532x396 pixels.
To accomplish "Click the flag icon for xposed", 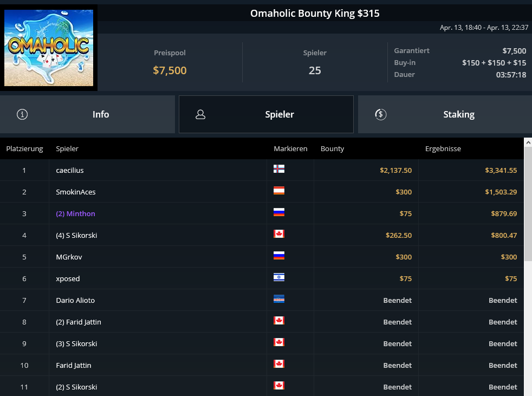I will click(x=279, y=278).
